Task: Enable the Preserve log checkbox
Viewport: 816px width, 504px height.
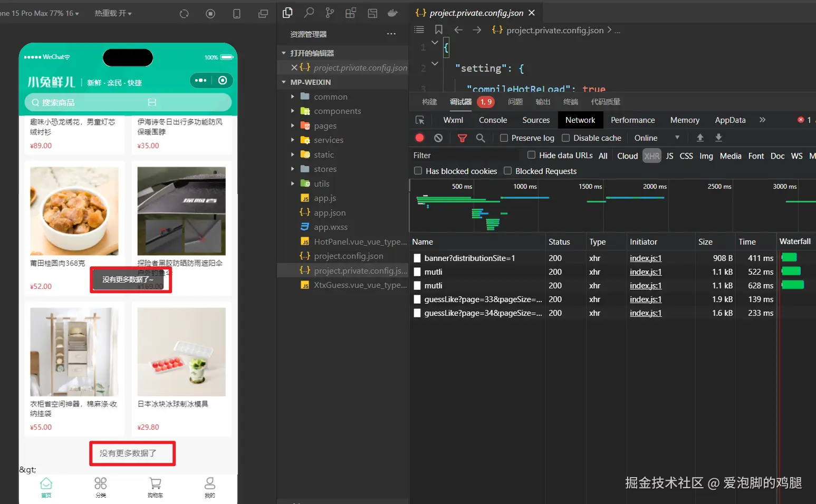Action: [504, 138]
